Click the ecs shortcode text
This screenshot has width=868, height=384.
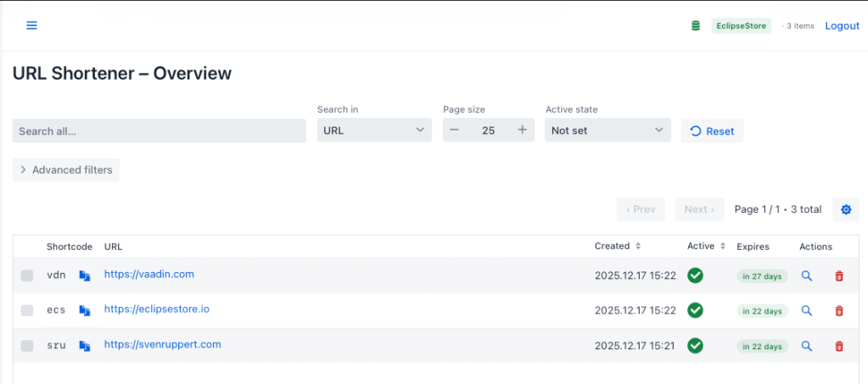pos(56,310)
